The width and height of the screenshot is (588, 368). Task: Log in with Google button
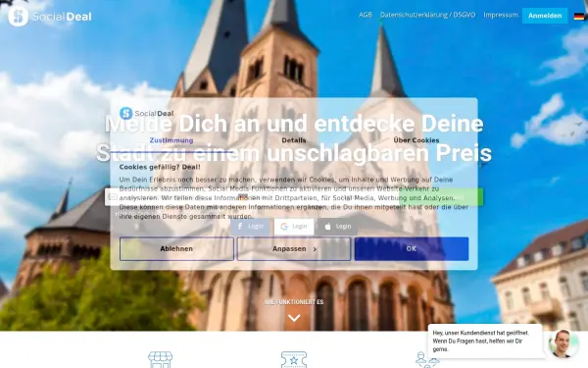(294, 227)
